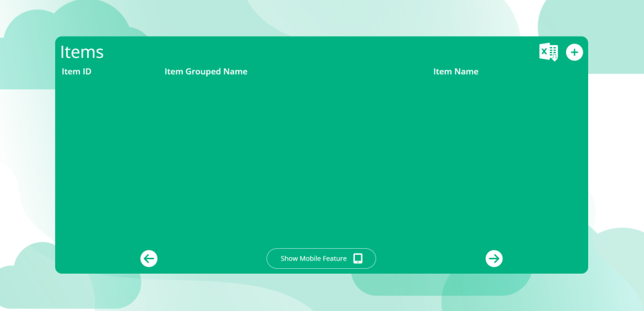Screen dimensions: 644x311
Task: Click the empty items table body
Action: tap(321, 159)
